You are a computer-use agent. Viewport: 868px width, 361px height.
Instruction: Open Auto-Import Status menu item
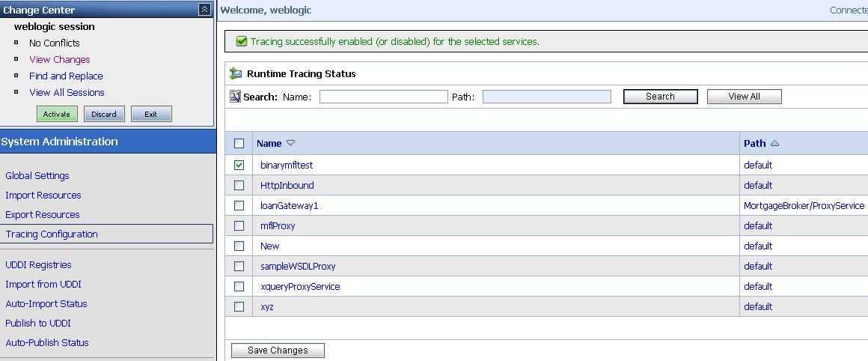46,303
